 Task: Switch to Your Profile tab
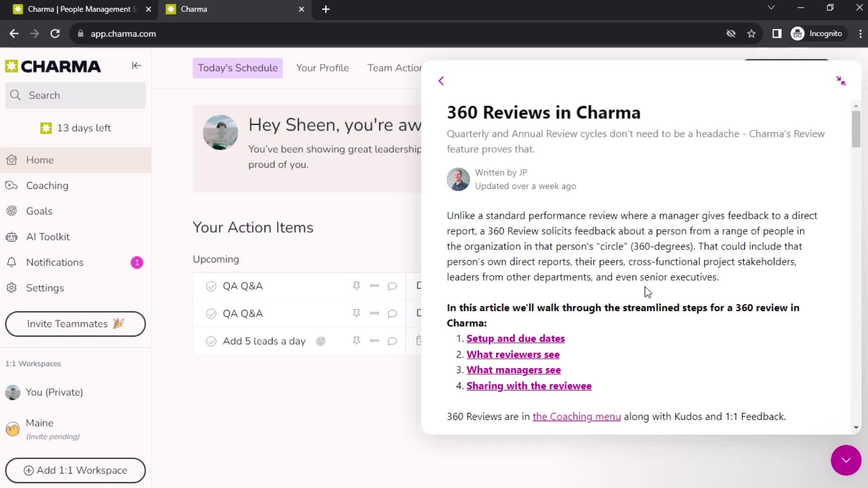click(x=322, y=68)
